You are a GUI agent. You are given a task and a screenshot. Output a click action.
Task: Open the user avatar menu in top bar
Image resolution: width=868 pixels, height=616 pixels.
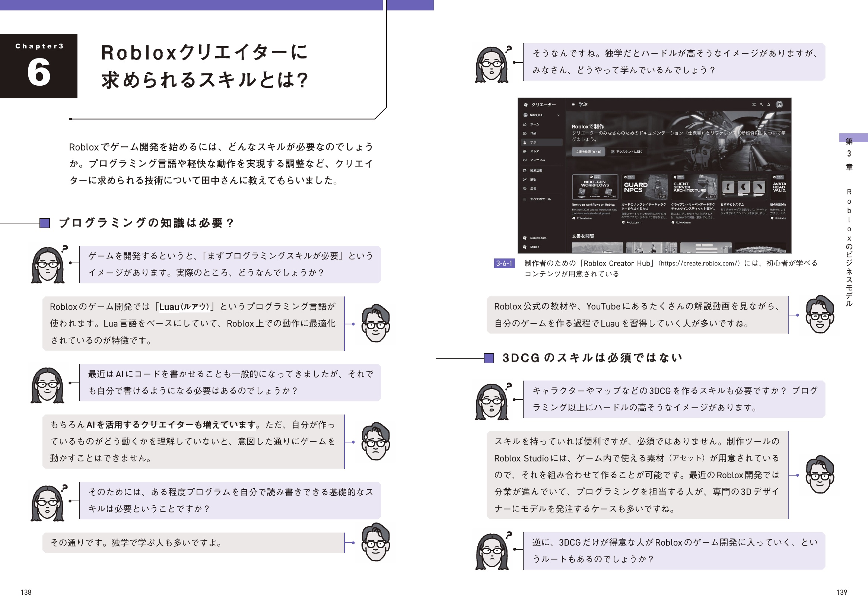[779, 105]
